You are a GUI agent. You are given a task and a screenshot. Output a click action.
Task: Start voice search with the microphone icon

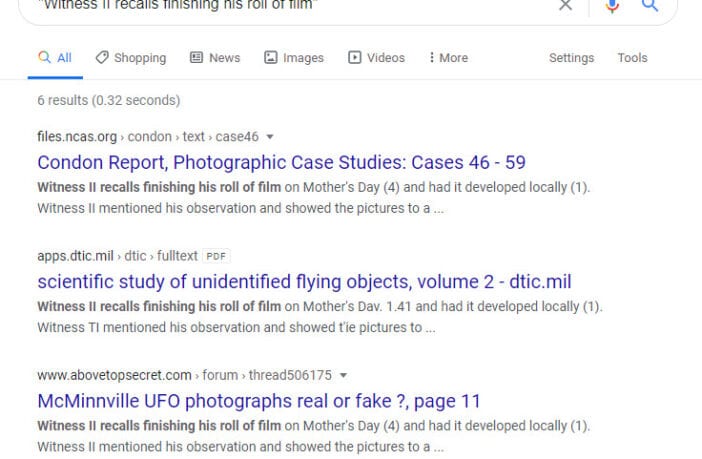612,6
